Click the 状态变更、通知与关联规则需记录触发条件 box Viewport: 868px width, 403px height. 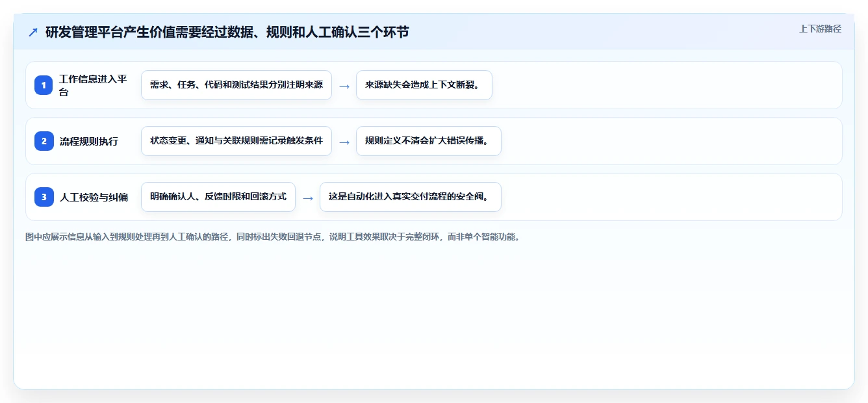[x=236, y=141]
